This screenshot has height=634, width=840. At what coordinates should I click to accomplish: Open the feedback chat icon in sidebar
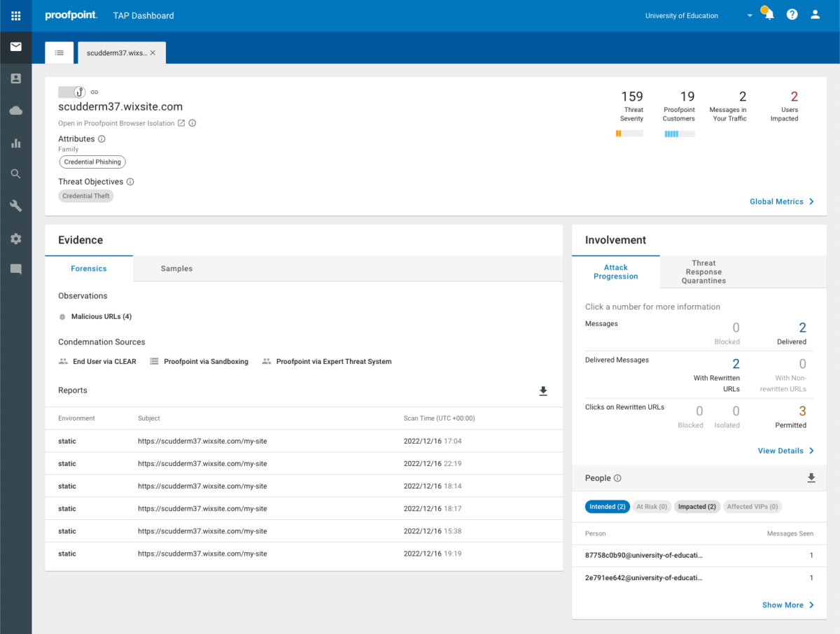pos(15,269)
